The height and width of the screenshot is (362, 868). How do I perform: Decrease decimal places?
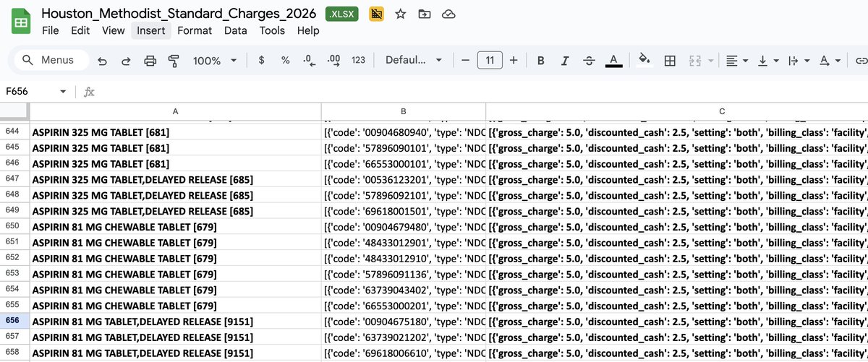pos(309,61)
